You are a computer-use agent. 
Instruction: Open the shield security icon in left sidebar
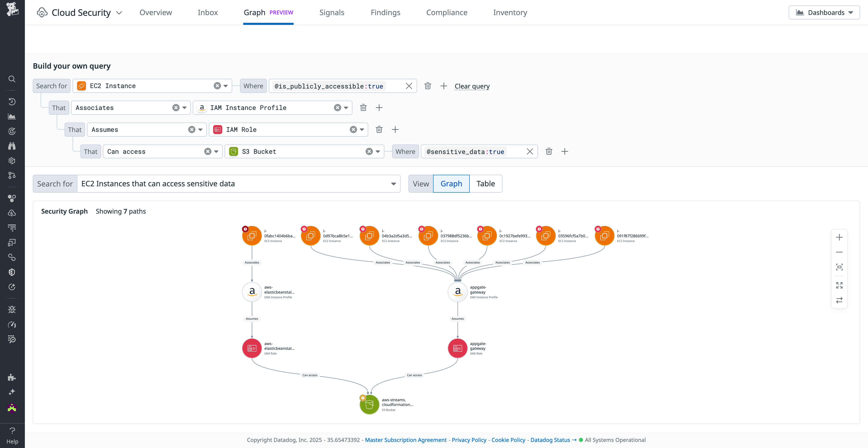click(12, 272)
